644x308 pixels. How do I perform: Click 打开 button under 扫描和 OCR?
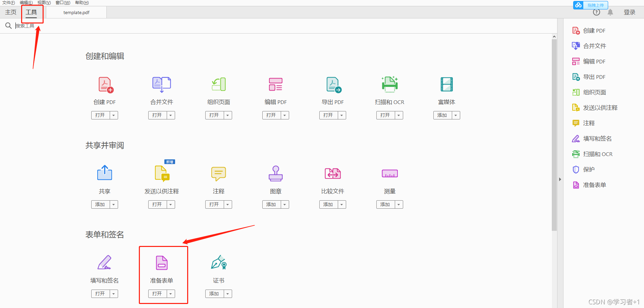[385, 115]
